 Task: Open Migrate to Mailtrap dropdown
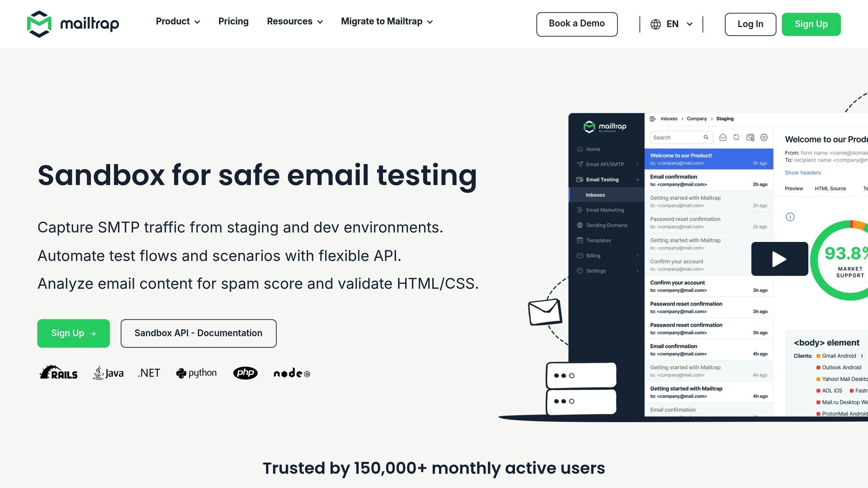pyautogui.click(x=387, y=22)
